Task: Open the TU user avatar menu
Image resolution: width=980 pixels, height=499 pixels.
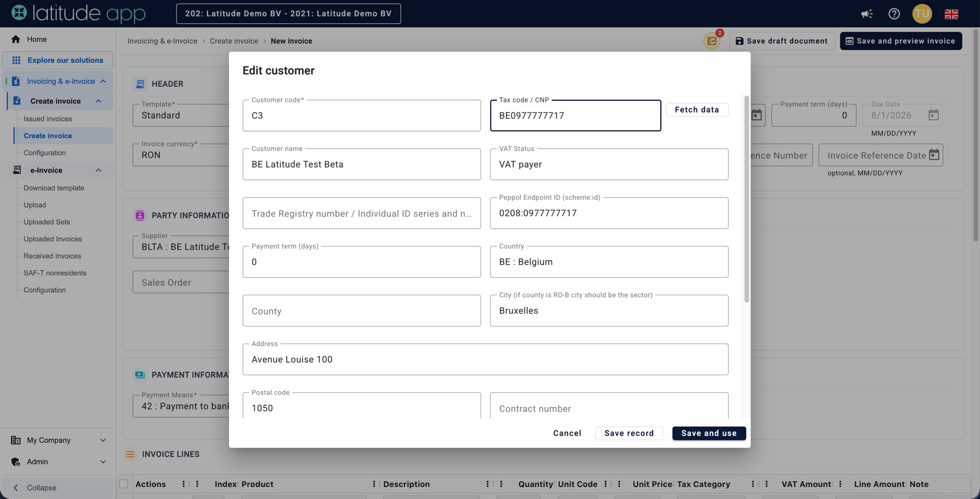Action: coord(922,14)
